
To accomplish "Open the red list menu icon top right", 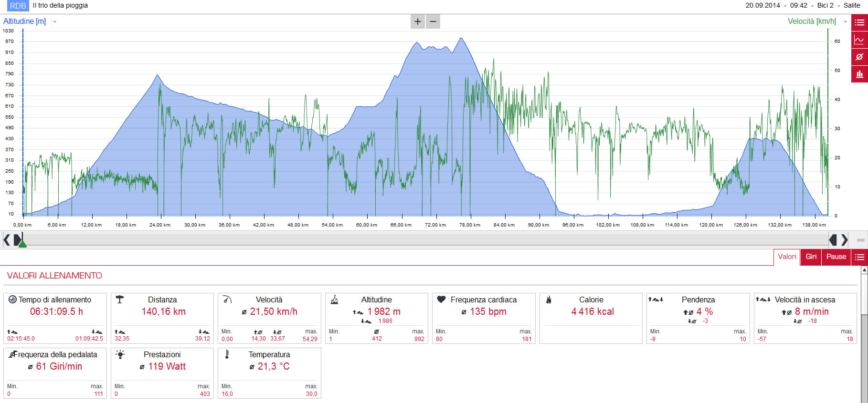I will pos(859,22).
